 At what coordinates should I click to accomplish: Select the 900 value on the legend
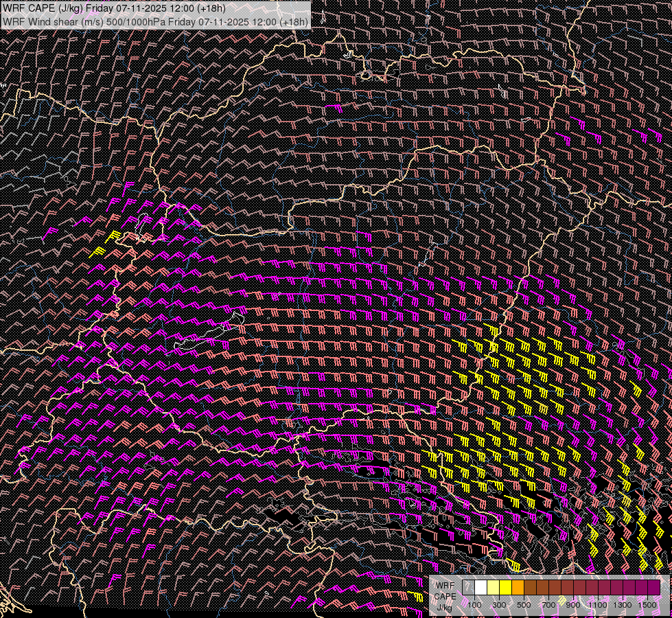coord(573,605)
